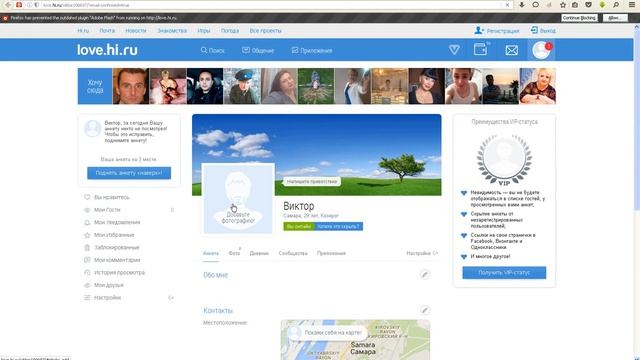
Task: Open "Мои Гости" in the sidebar
Action: (107, 210)
